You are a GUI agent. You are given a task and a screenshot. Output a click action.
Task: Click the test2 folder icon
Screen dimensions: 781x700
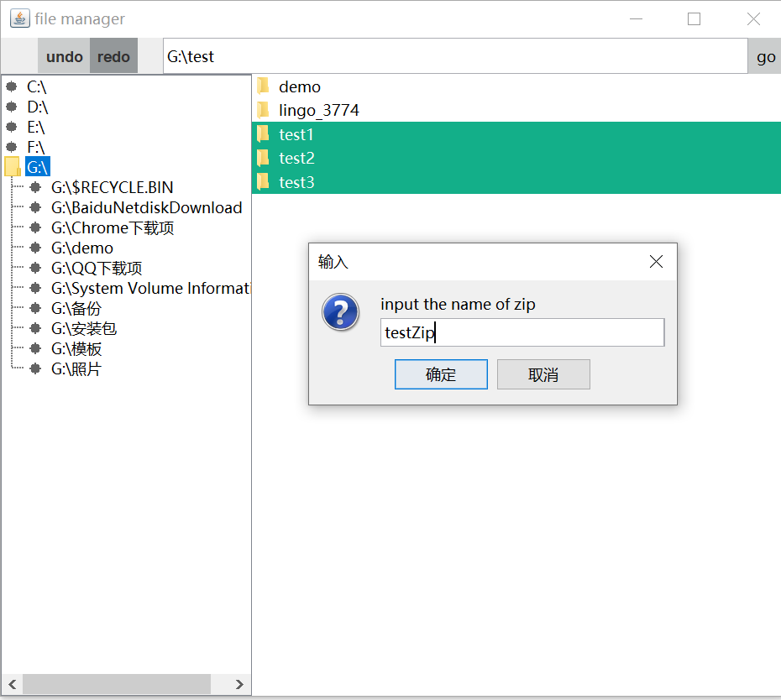[x=263, y=157]
